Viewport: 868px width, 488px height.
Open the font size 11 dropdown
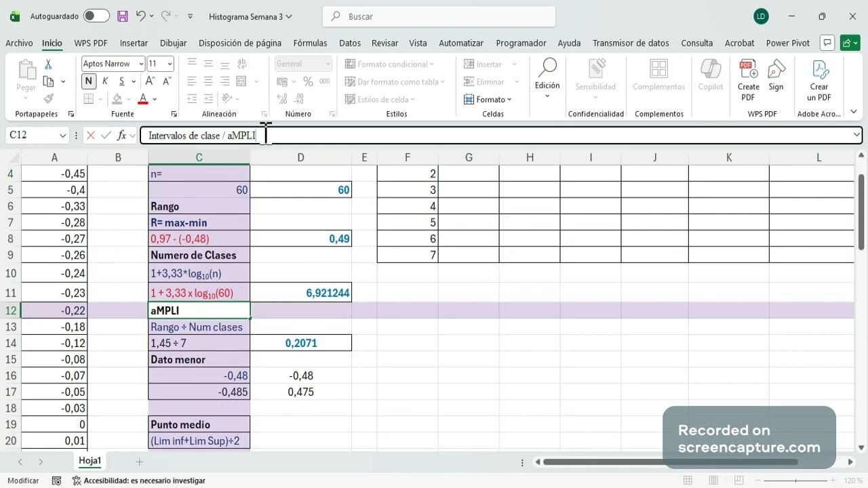(x=170, y=64)
